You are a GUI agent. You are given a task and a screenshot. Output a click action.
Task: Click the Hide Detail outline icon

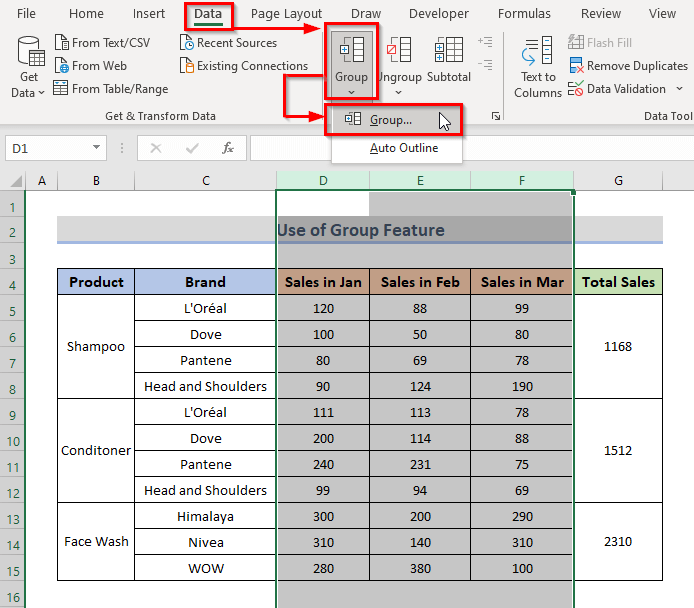pos(485,65)
